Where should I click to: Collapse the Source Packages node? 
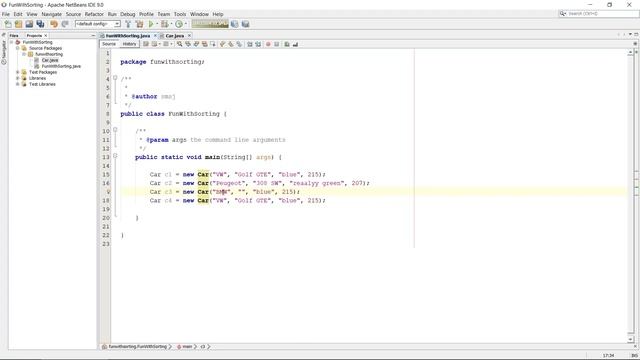tap(18, 48)
